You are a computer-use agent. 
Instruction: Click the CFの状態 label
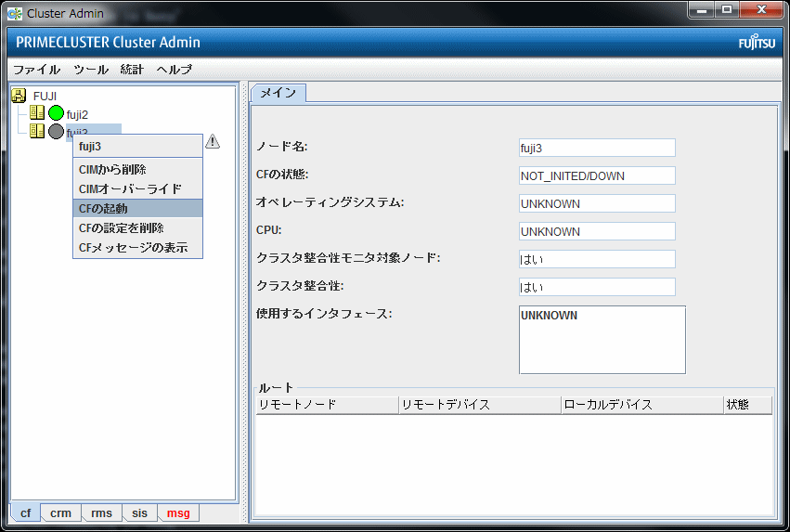282,175
